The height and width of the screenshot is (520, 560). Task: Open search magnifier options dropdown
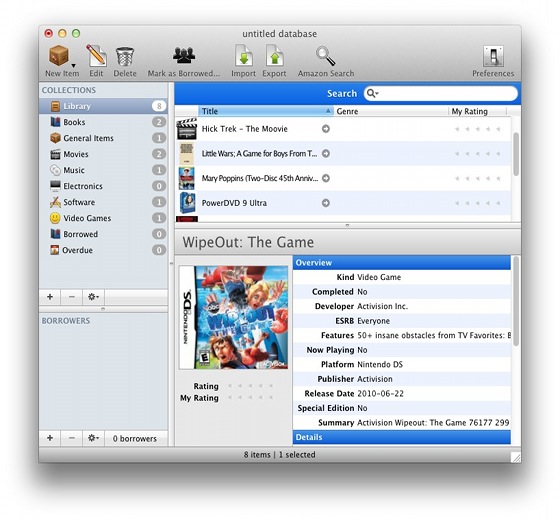coord(372,94)
